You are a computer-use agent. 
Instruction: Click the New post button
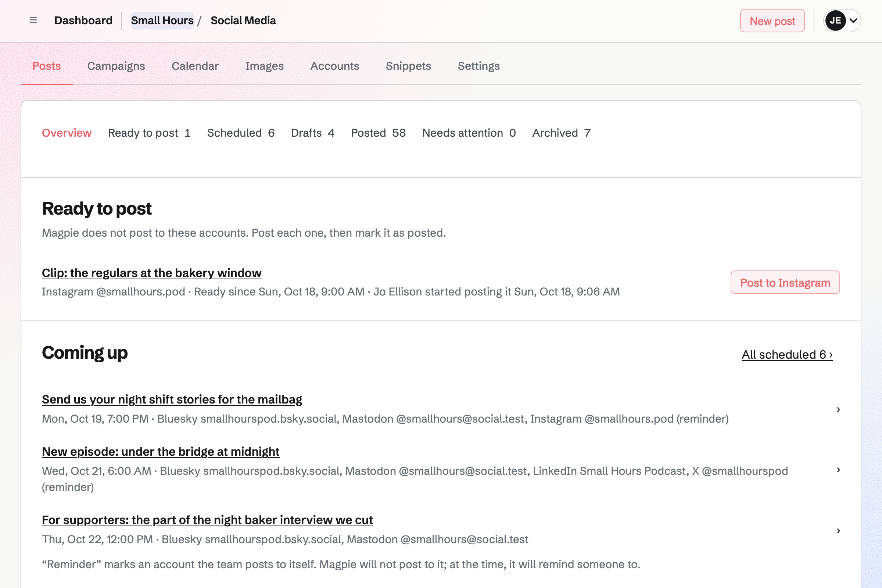(x=772, y=21)
